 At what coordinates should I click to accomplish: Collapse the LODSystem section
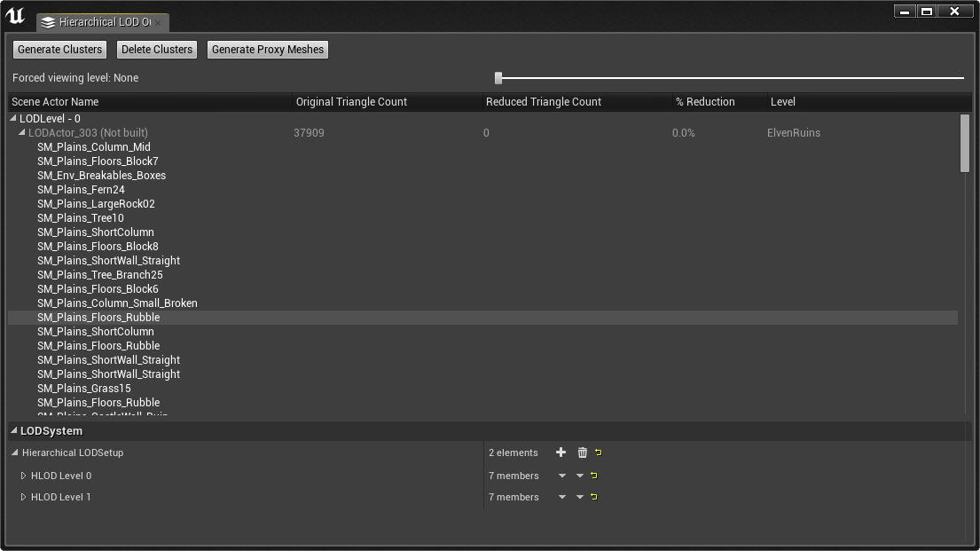[14, 430]
